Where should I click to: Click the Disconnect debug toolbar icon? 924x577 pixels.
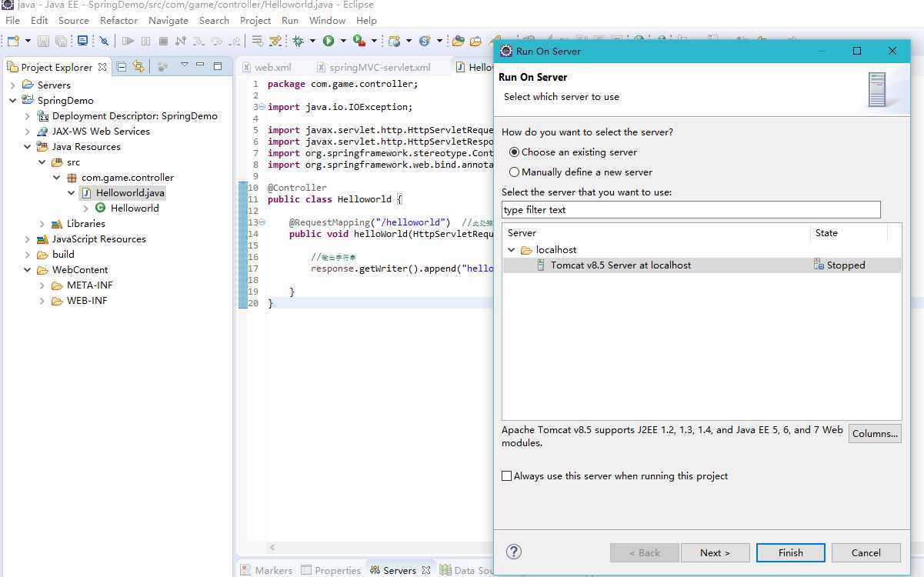181,41
